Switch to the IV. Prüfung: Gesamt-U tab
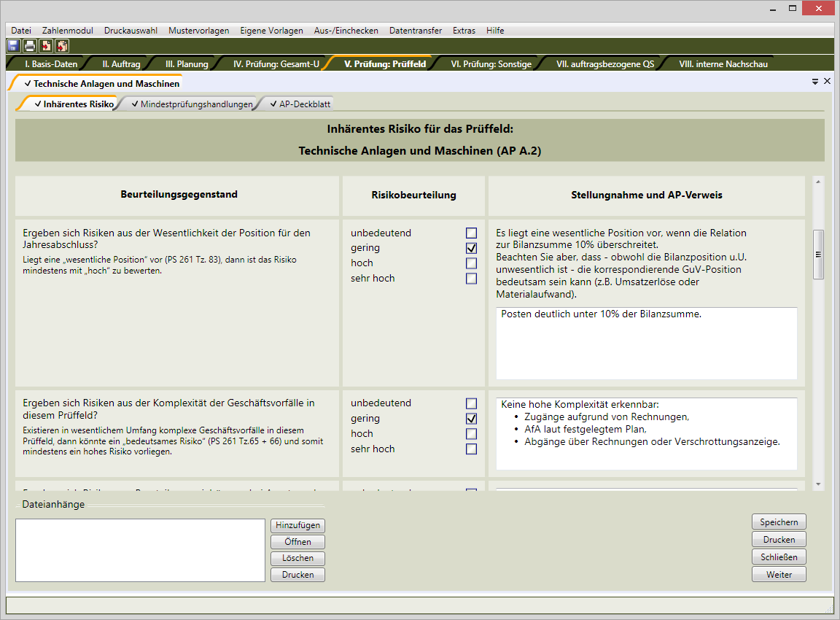840x620 pixels. pyautogui.click(x=276, y=64)
